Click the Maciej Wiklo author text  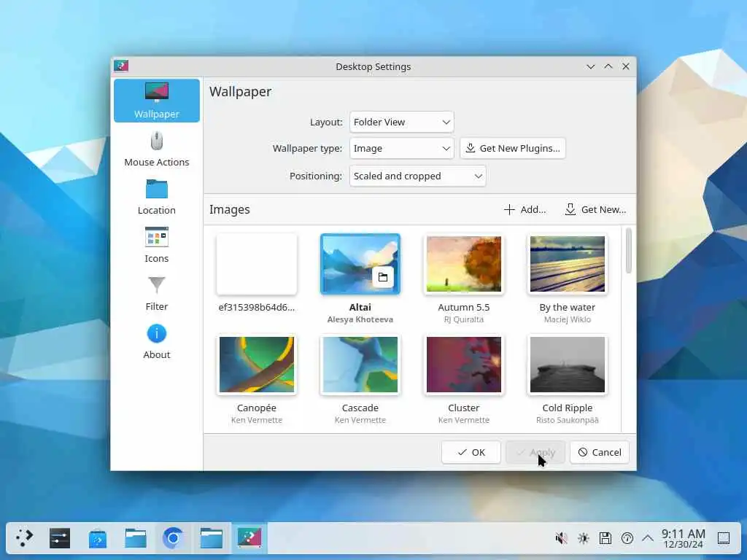click(x=568, y=319)
